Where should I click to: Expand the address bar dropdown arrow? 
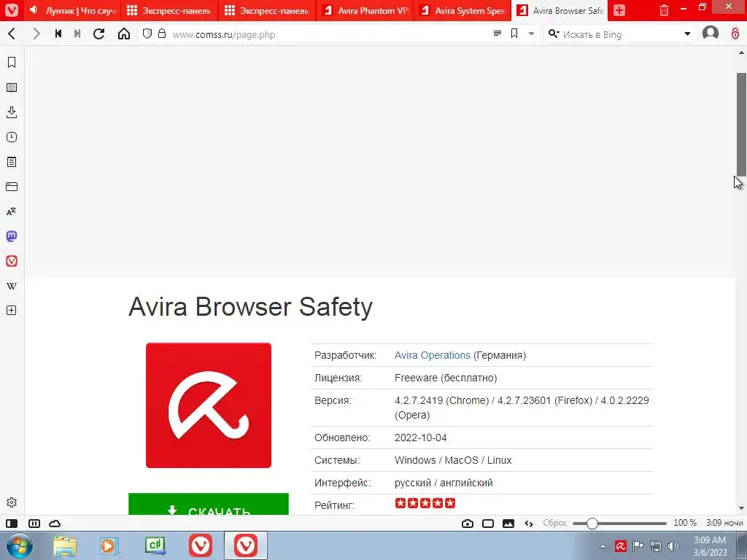click(x=531, y=34)
